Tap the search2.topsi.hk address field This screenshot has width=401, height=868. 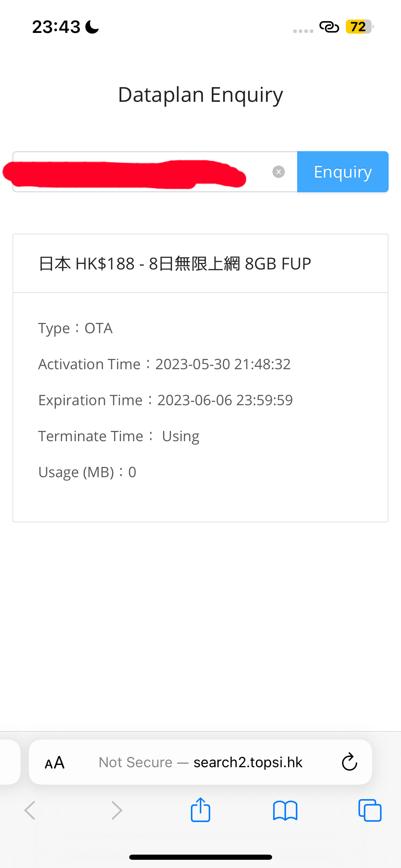pos(200,762)
